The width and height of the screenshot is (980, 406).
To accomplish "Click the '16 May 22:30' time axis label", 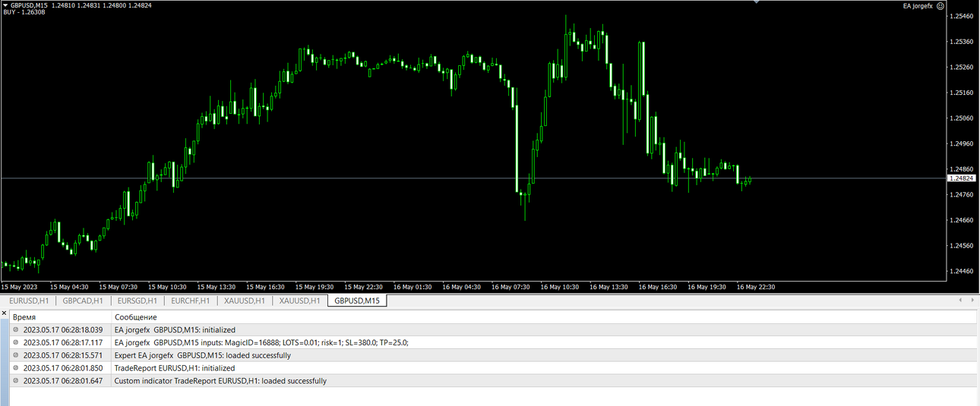I will click(x=756, y=287).
